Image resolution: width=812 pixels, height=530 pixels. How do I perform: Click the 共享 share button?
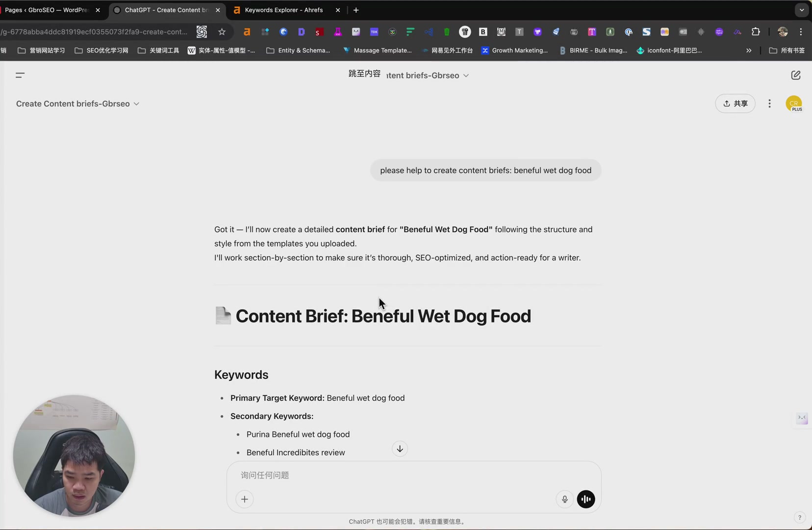[x=735, y=104]
